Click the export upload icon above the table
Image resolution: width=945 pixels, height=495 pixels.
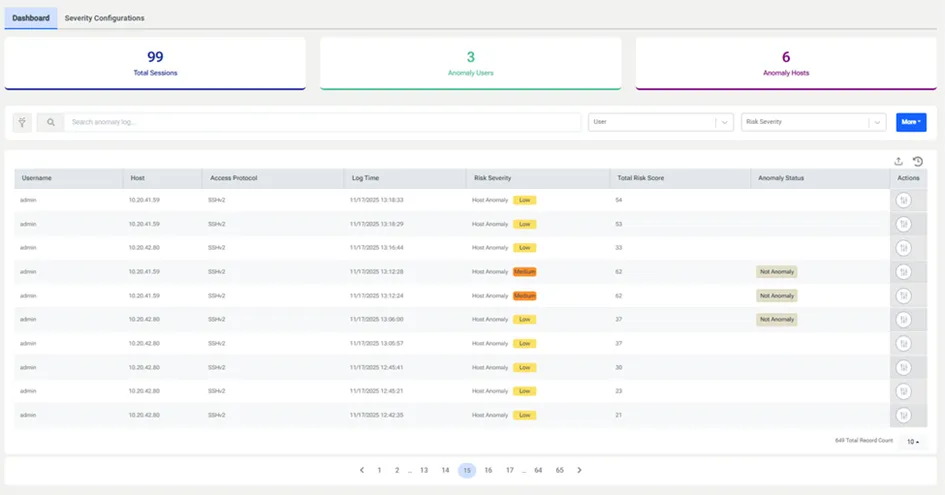click(x=898, y=161)
